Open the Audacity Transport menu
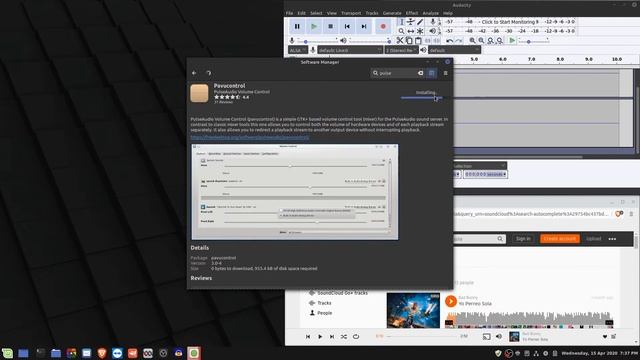The height and width of the screenshot is (360, 640). pyautogui.click(x=351, y=13)
